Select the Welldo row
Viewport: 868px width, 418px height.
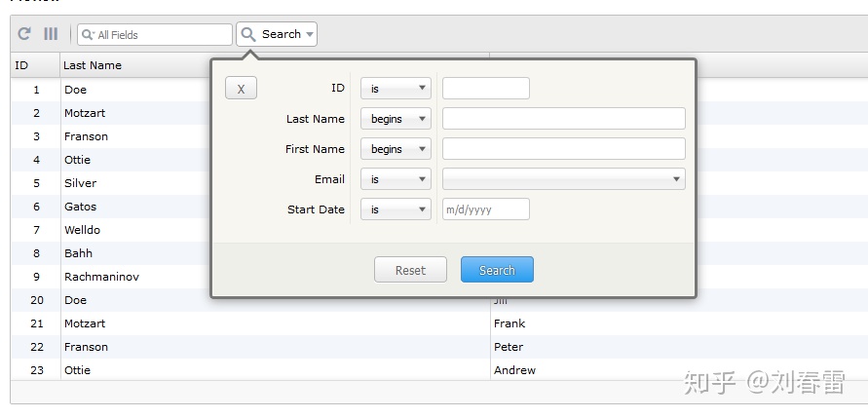pos(111,230)
